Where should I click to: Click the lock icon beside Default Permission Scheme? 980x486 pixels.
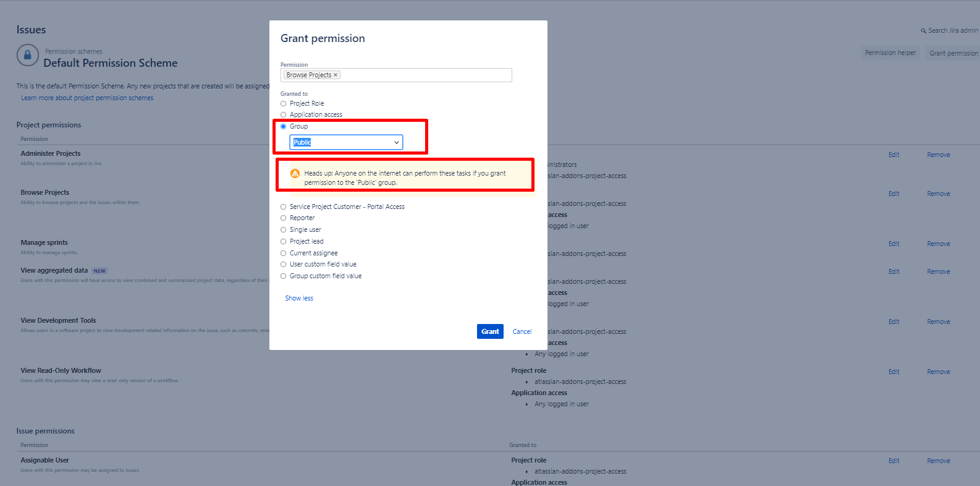pyautogui.click(x=27, y=55)
